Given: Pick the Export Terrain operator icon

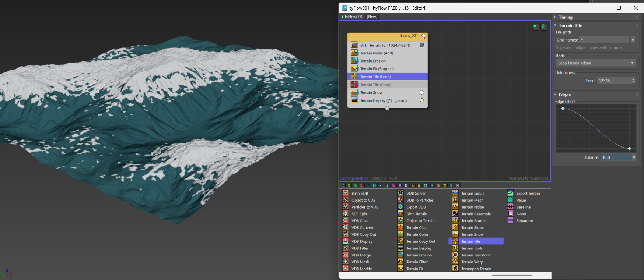Looking at the screenshot, I should tap(510, 193).
